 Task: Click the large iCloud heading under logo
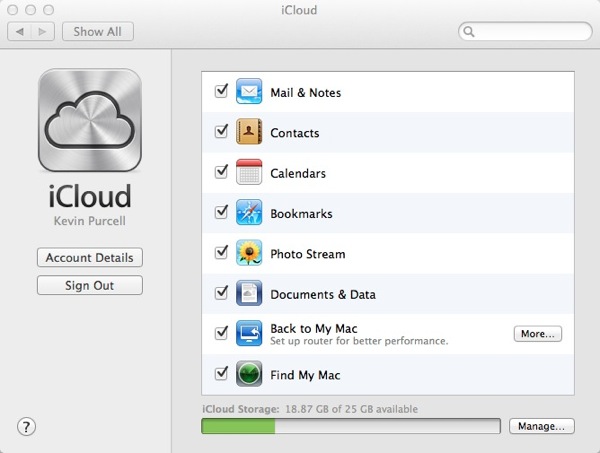(90, 196)
